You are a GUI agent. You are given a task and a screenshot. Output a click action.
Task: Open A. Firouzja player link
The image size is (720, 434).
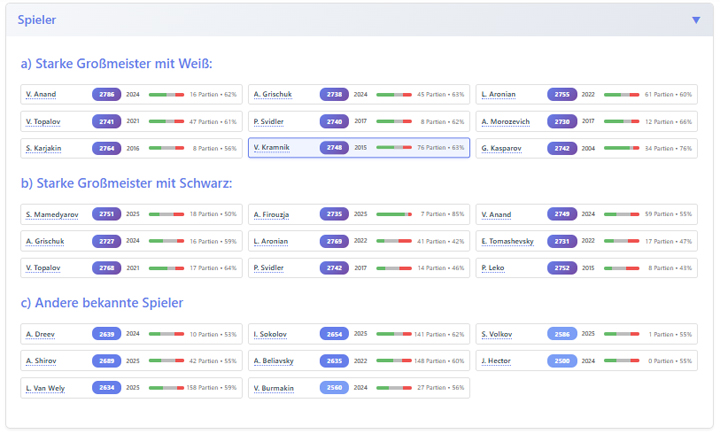[273, 214]
